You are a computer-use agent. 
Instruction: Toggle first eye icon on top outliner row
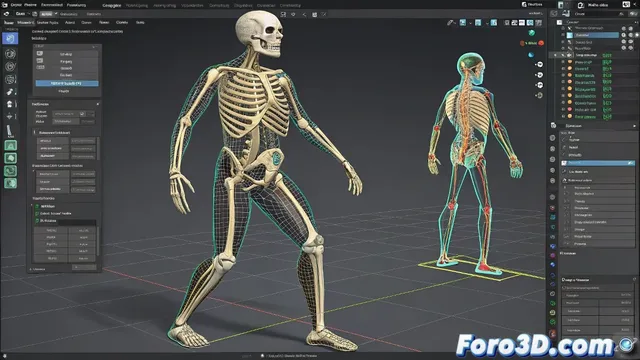[x=623, y=28]
